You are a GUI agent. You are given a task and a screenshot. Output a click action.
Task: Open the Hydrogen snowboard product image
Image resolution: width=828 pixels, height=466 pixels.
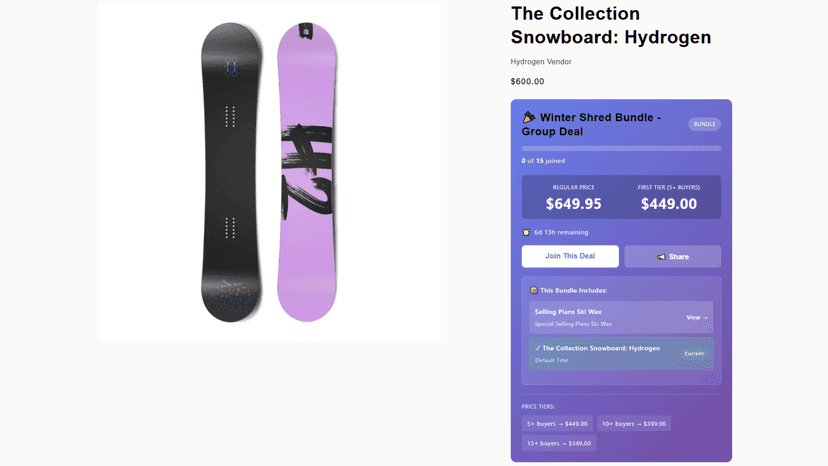pyautogui.click(x=269, y=171)
